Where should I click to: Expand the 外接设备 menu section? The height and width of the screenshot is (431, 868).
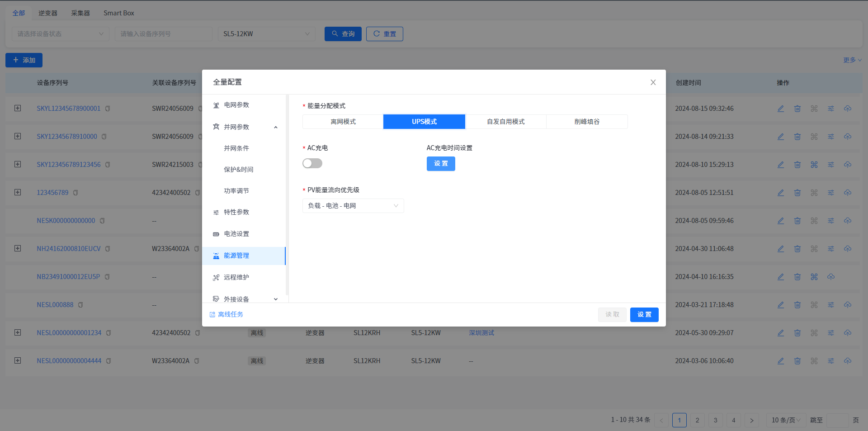[276, 299]
